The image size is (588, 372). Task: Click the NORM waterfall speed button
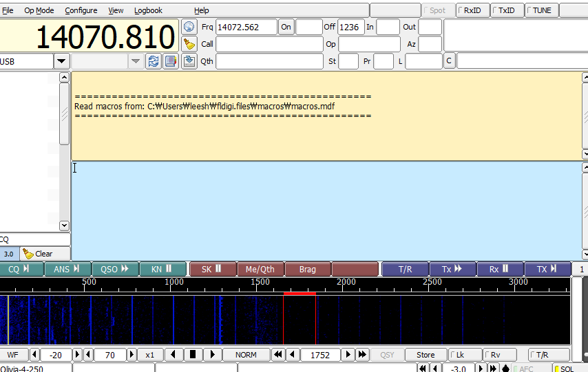click(246, 354)
